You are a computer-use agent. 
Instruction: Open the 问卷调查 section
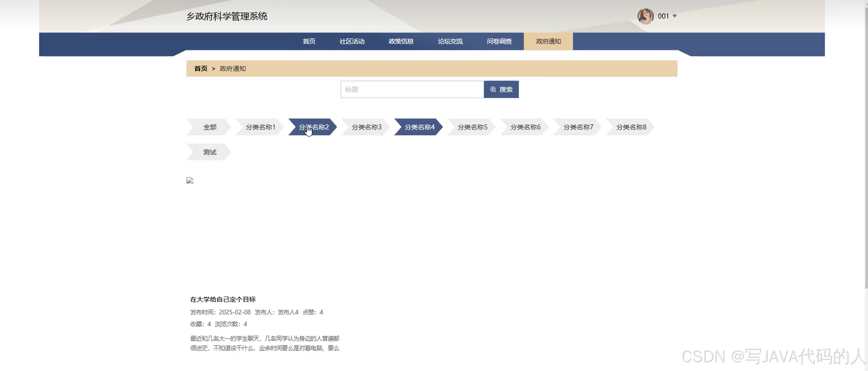tap(499, 41)
